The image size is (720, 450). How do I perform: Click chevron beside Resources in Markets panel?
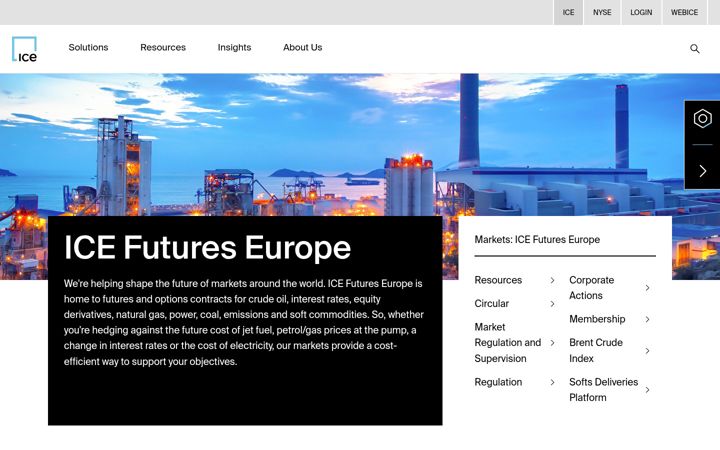pyautogui.click(x=552, y=280)
